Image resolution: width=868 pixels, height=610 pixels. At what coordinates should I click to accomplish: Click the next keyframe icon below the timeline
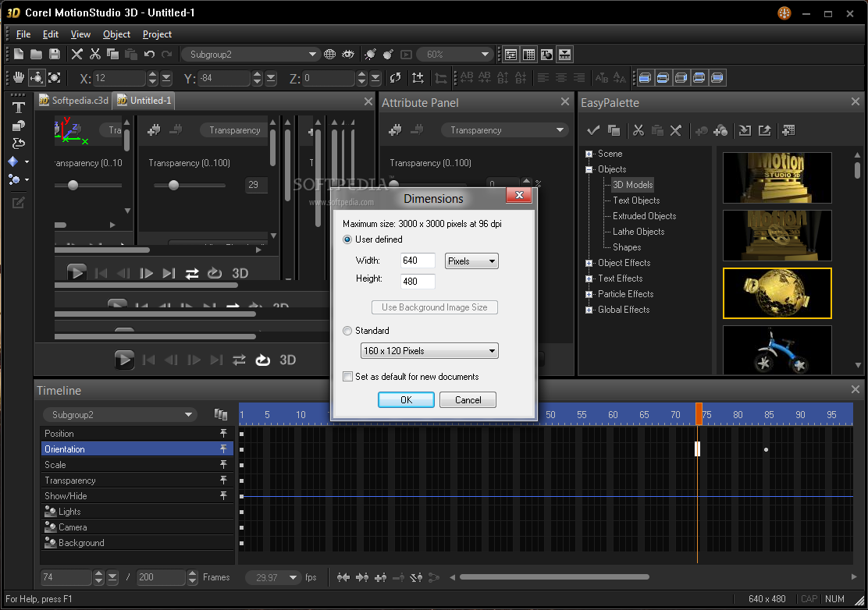362,577
